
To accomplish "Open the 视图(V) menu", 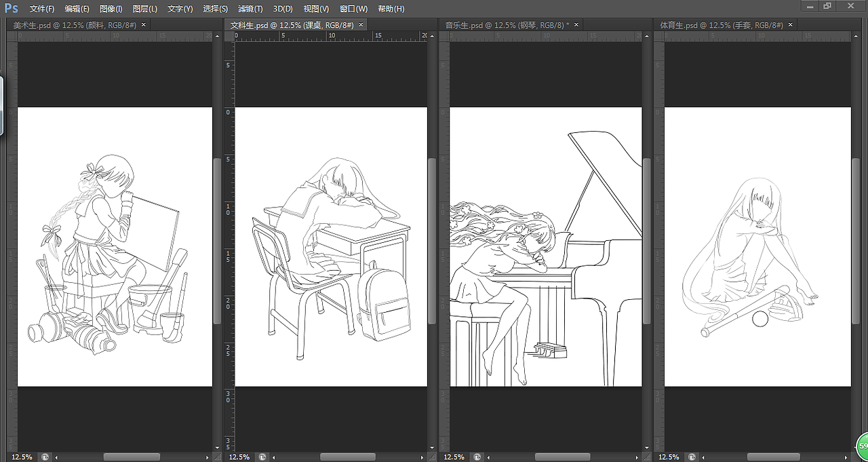I will click(316, 9).
